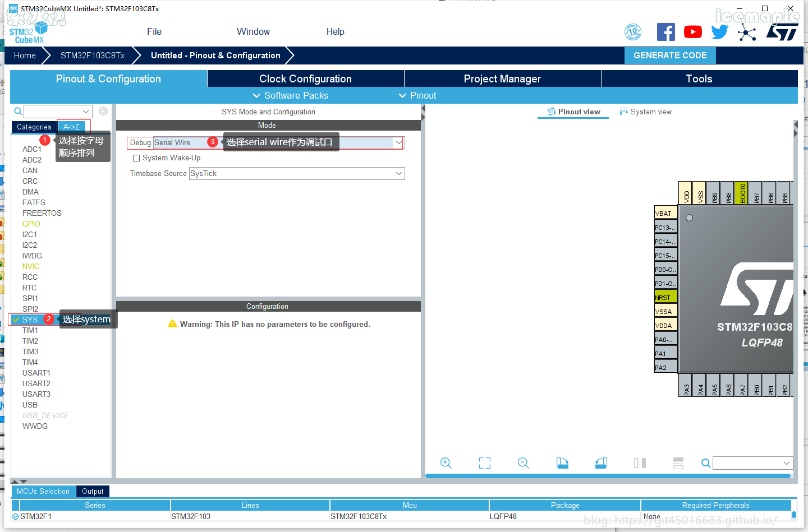Toggle the split view icon
Viewport: 808px width, 532px height.
point(640,463)
